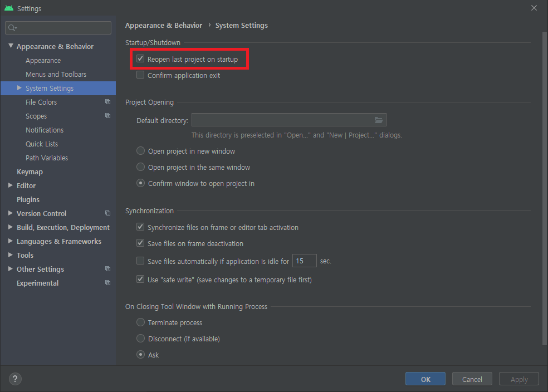The width and height of the screenshot is (548, 392).
Task: Click the search magnifier icon in settings
Action: (x=12, y=28)
